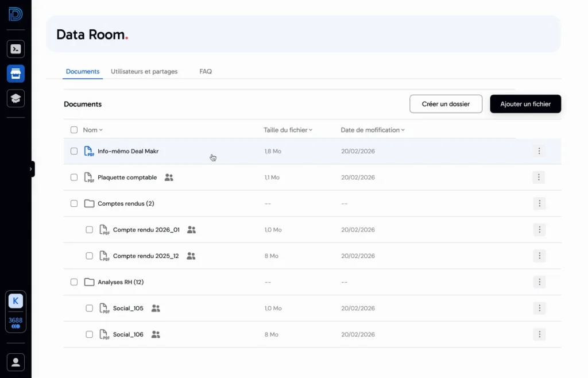Image resolution: width=588 pixels, height=378 pixels.
Task: Click sharing people icon next to Plaquette comptable
Action: click(x=169, y=178)
